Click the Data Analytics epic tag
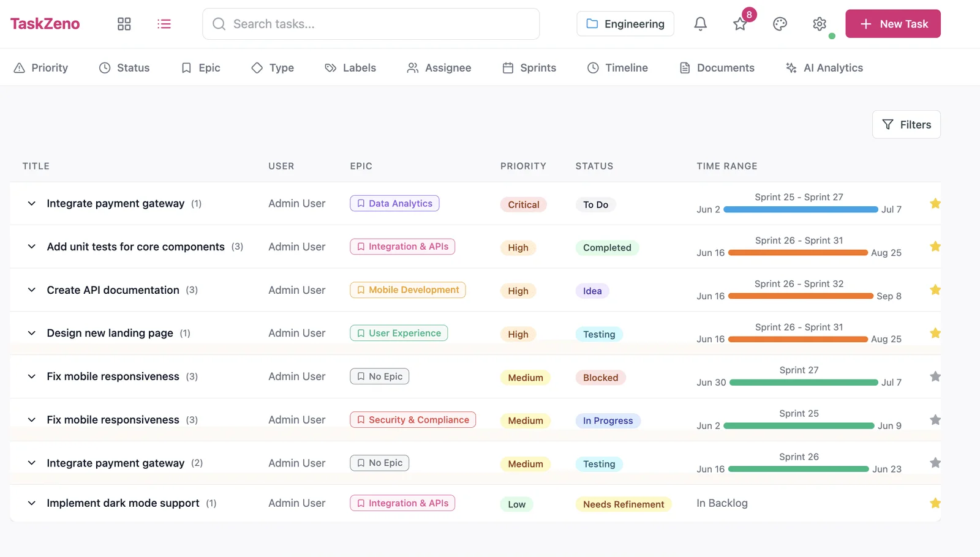 (x=394, y=203)
